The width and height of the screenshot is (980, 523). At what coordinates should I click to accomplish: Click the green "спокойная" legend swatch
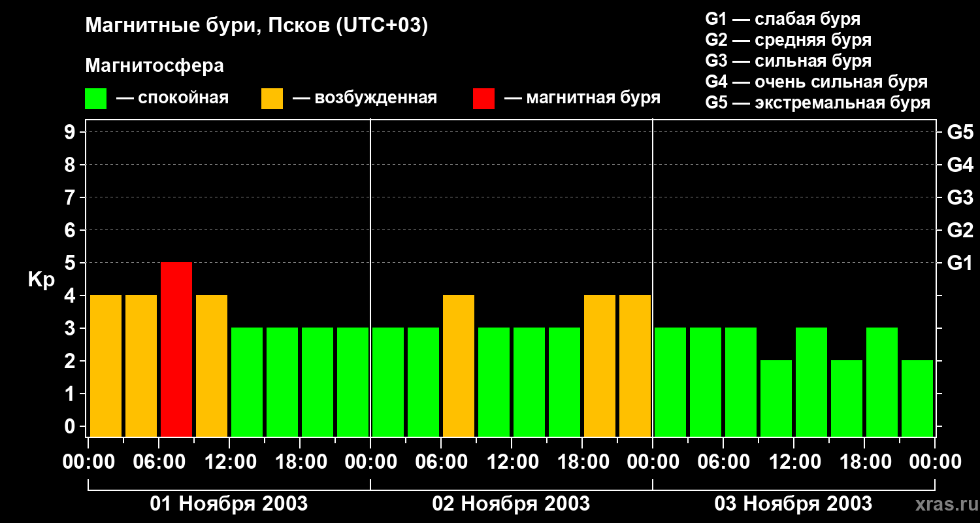(x=95, y=99)
